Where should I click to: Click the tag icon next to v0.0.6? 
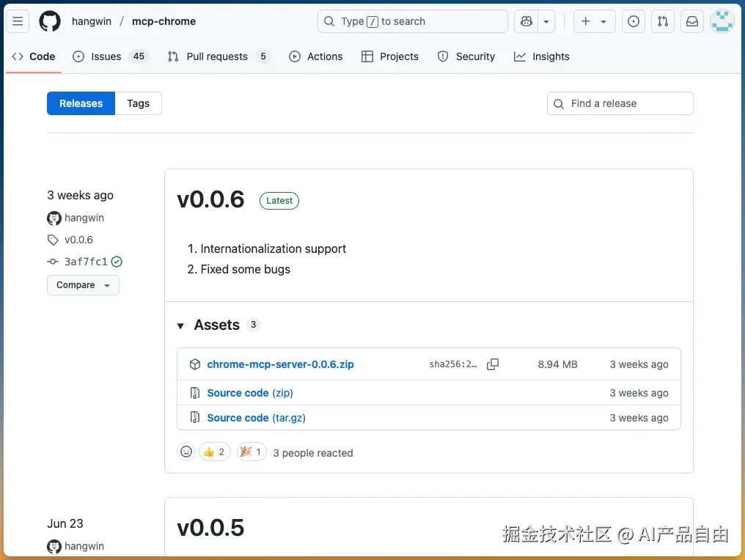pyautogui.click(x=53, y=240)
